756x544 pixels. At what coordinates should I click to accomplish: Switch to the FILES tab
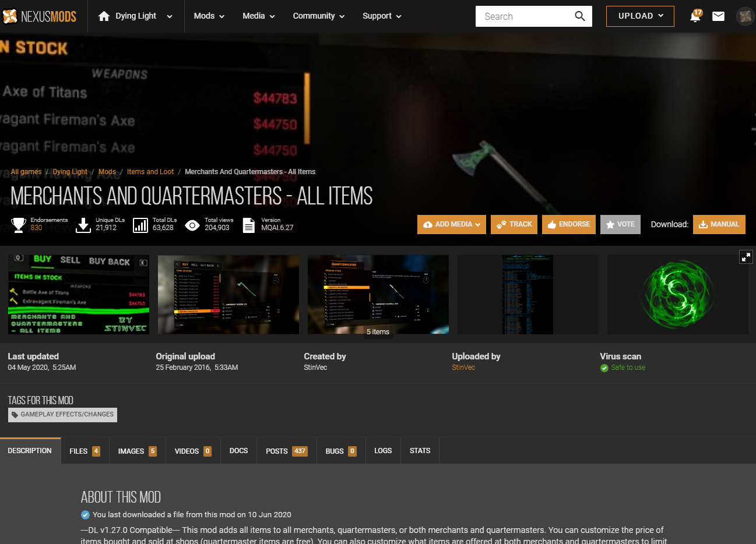click(85, 451)
